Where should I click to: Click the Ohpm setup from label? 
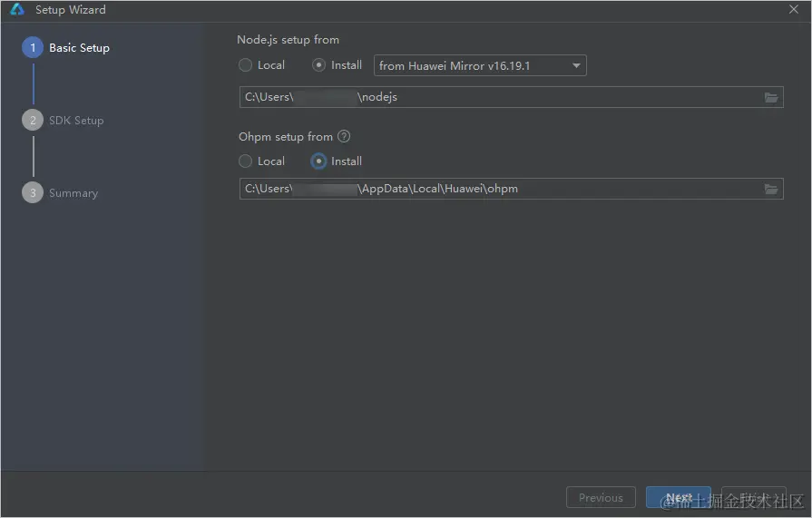(286, 137)
